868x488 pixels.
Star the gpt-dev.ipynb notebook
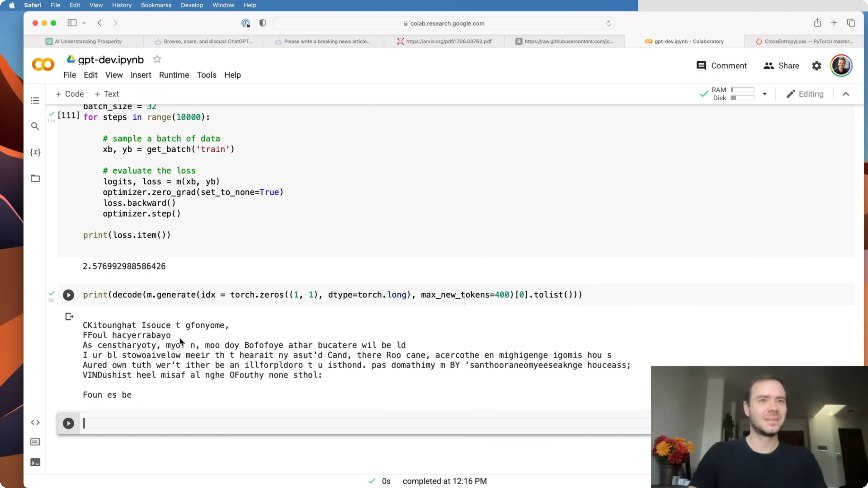pyautogui.click(x=157, y=59)
